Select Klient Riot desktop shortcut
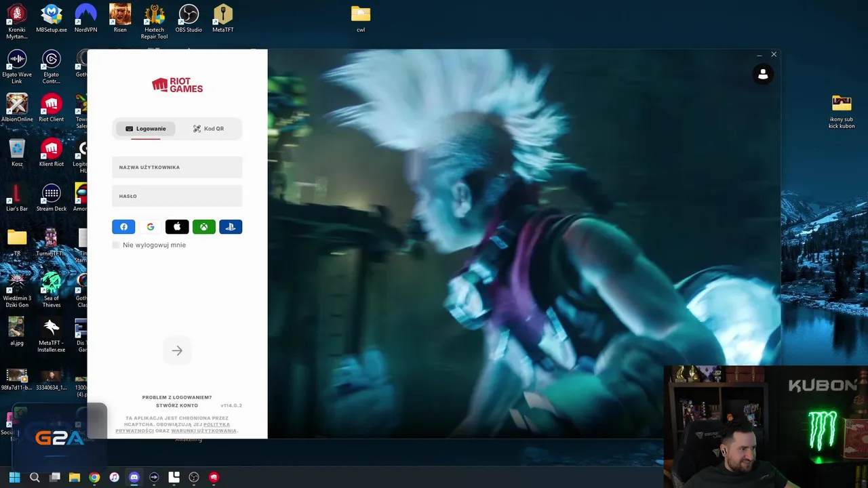The height and width of the screenshot is (488, 868). pyautogui.click(x=52, y=152)
